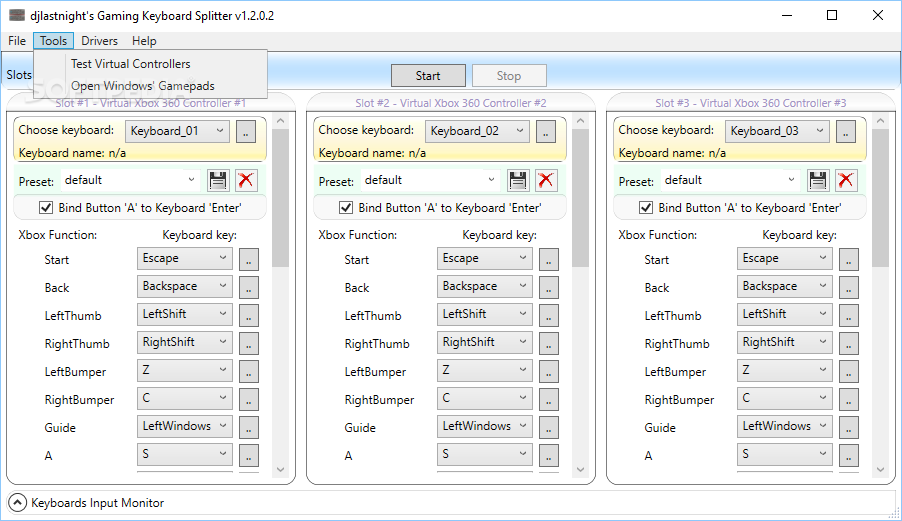Open Slot #2 LeftThumb LeftShift dropdown
Screen dimensions: 902x521
(485, 315)
